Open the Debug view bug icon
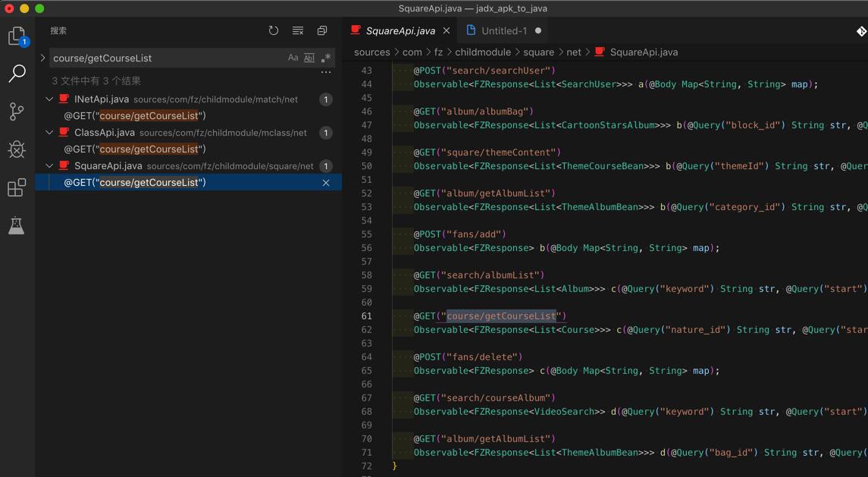Screen dimensions: 868x477 17,149
